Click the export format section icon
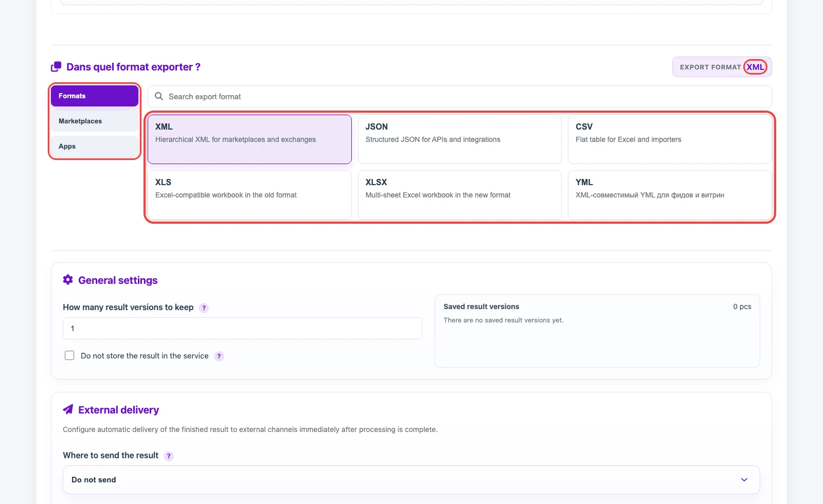This screenshot has width=823, height=504. click(56, 67)
